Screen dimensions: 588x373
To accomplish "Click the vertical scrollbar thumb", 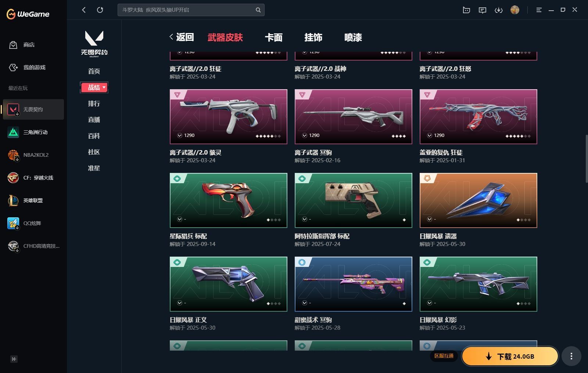I will point(587,159).
